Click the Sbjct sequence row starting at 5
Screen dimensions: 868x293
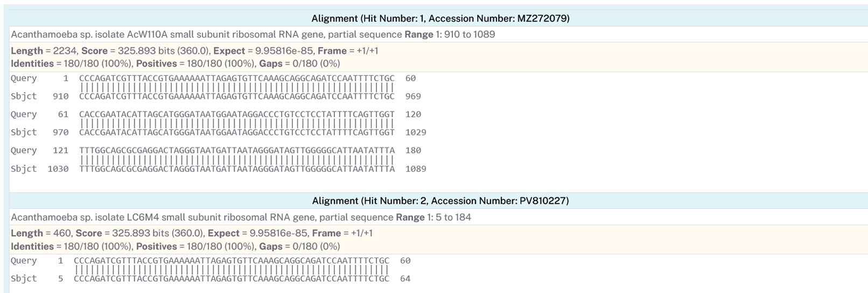point(231,278)
